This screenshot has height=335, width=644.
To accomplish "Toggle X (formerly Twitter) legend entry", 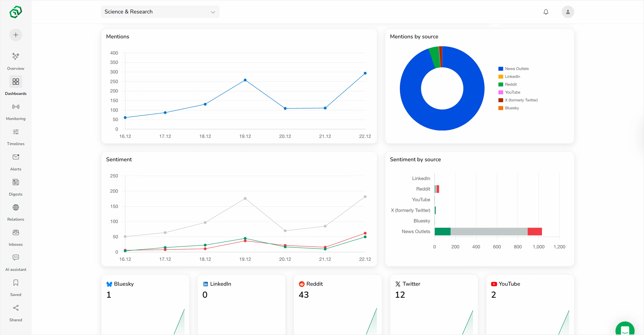I will point(521,100).
